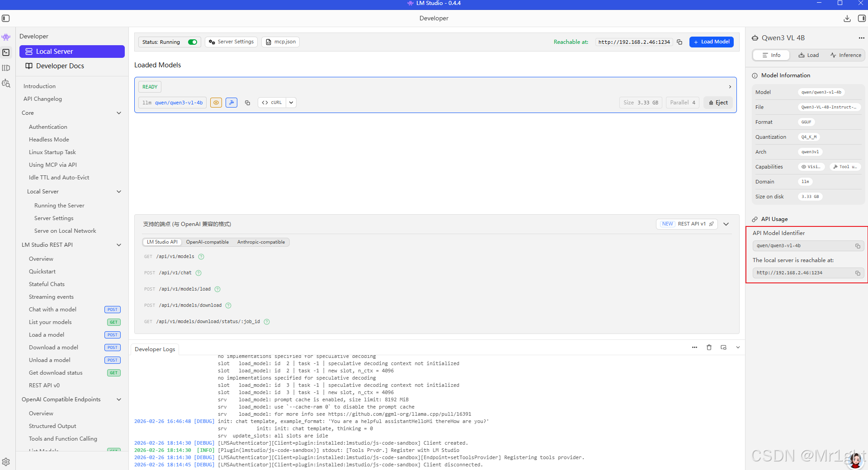Show help for /api/v1/models/load endpoint
Viewport: 868px width, 470px height.
[217, 289]
